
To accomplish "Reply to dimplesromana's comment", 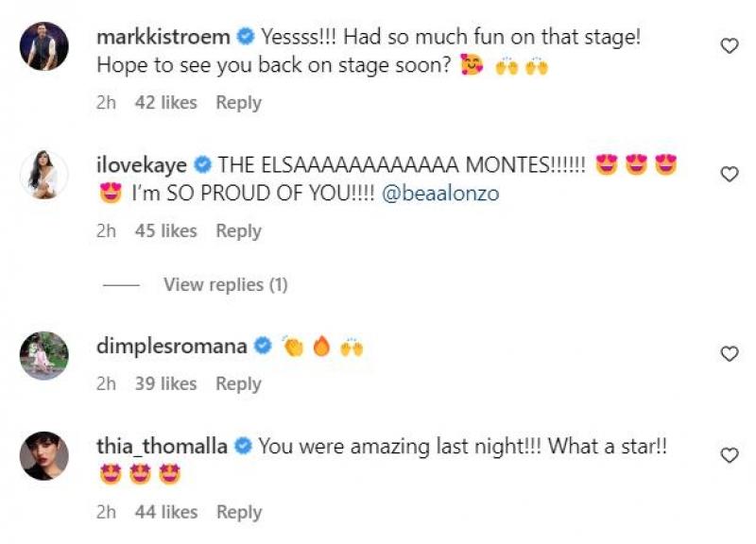I will tap(238, 383).
